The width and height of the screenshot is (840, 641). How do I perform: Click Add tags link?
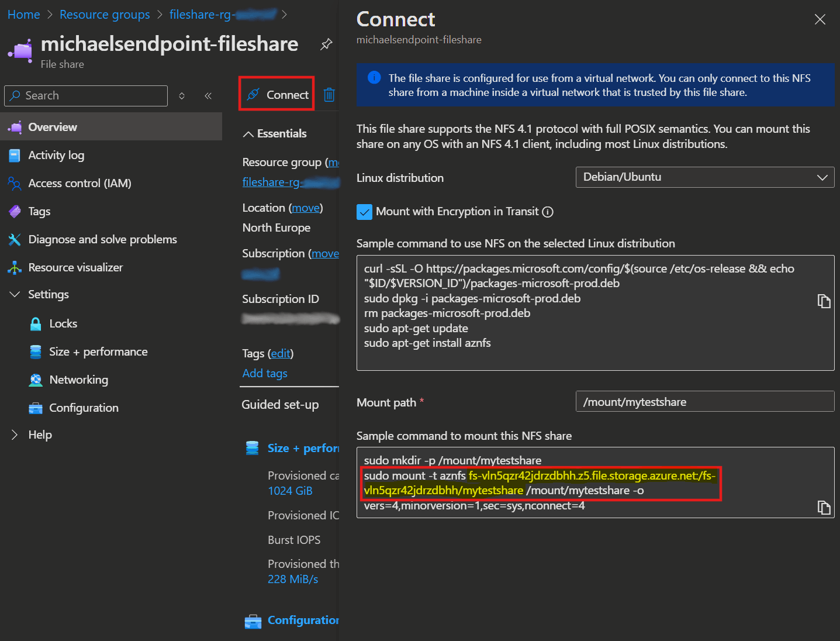(x=265, y=373)
